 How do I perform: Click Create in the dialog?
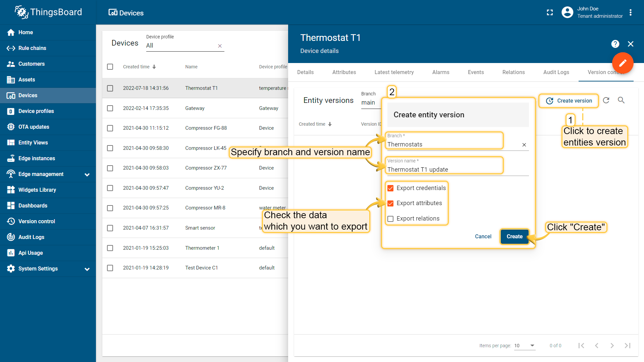pos(515,236)
